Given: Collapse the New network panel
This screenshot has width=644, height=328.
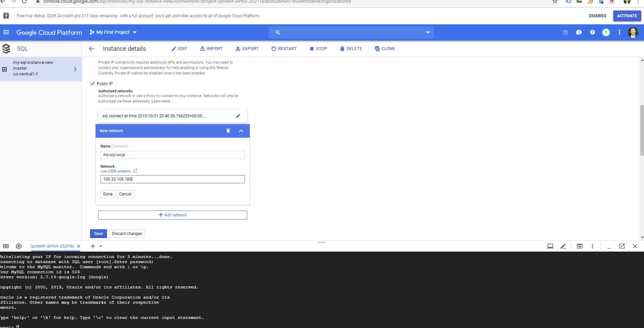Looking at the screenshot, I should pos(241,131).
